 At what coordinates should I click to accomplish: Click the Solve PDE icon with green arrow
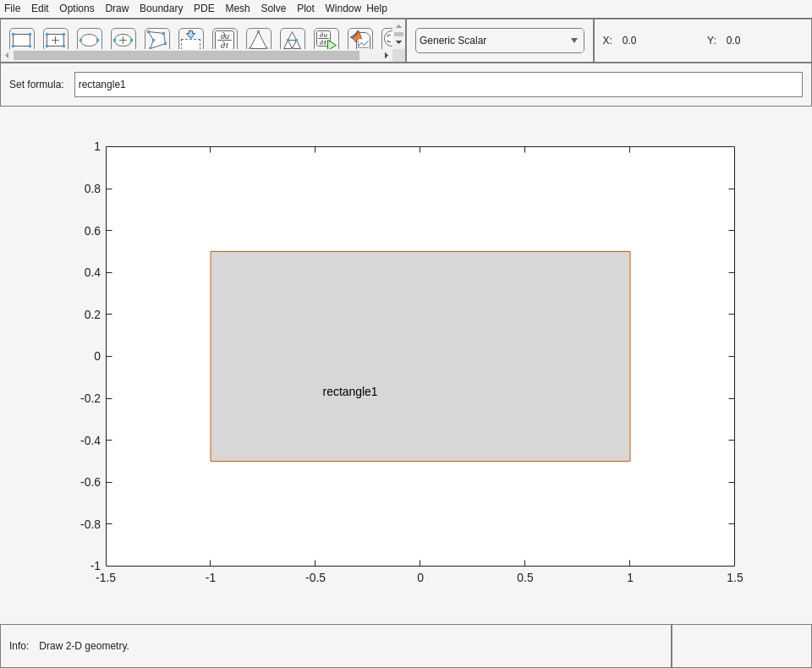click(x=326, y=40)
